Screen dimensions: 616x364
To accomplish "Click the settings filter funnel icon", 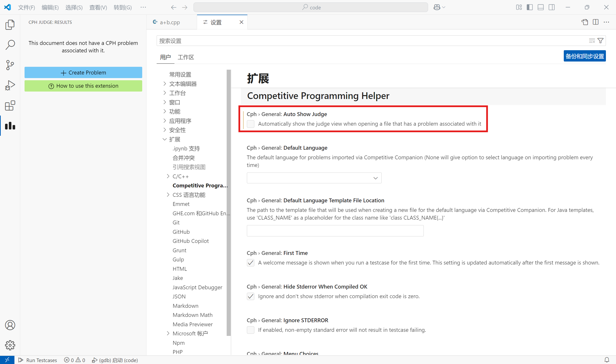I will 600,41.
